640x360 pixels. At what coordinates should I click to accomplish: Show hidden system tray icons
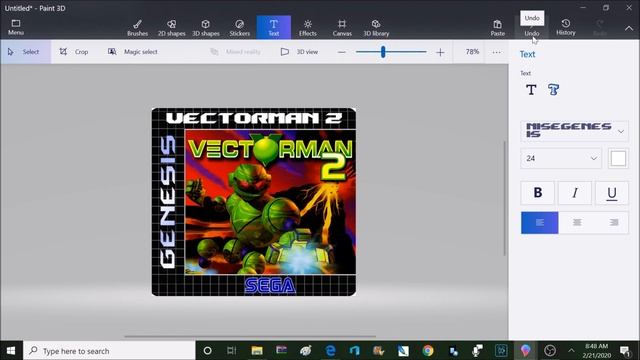pos(571,351)
